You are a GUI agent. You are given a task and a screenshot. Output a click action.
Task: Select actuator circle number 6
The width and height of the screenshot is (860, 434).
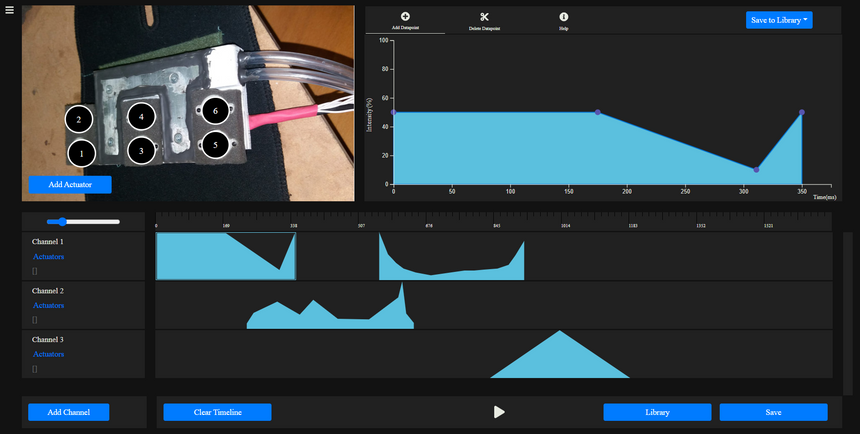click(x=214, y=112)
